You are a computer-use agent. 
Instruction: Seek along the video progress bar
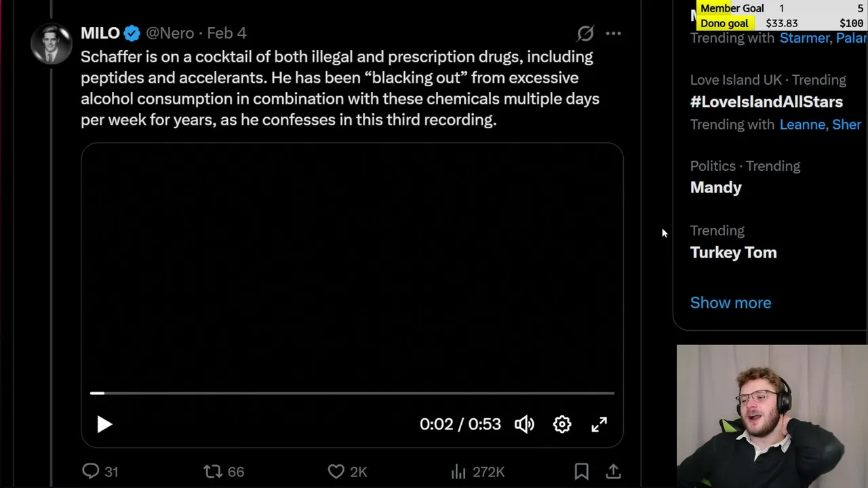pyautogui.click(x=352, y=393)
